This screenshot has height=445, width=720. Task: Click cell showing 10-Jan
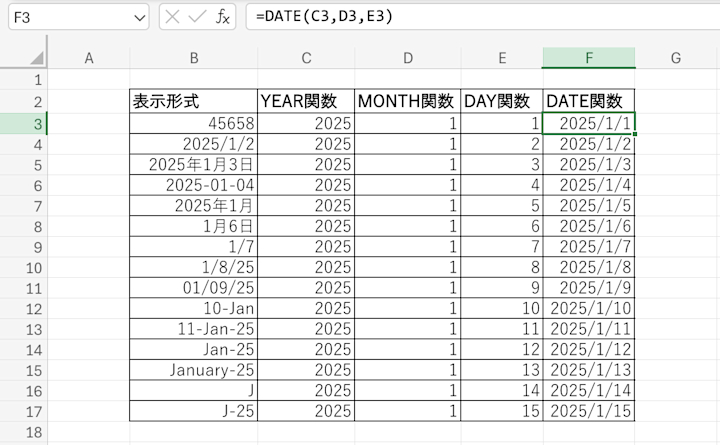click(x=193, y=308)
